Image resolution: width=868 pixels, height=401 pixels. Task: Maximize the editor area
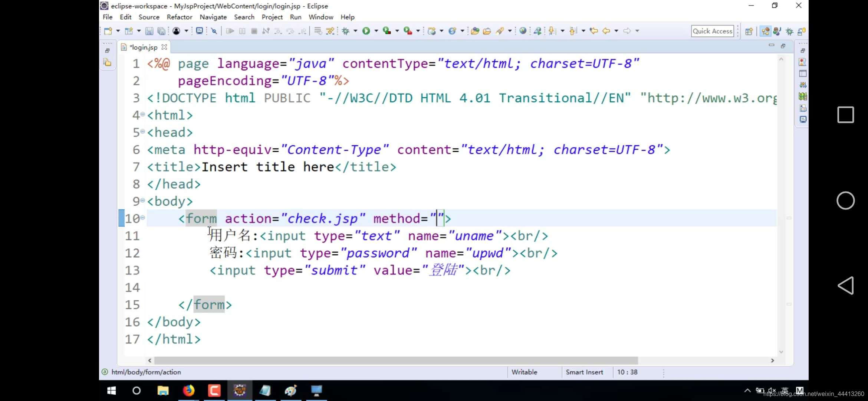783,46
